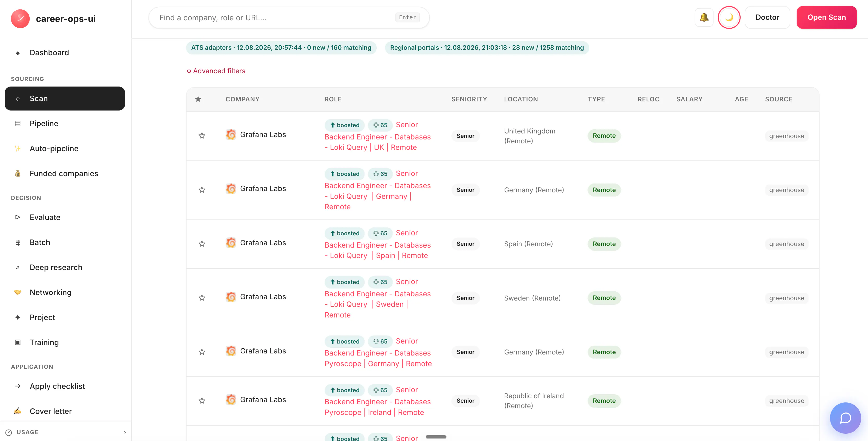
Task: Click the Training square icon
Action: click(17, 342)
